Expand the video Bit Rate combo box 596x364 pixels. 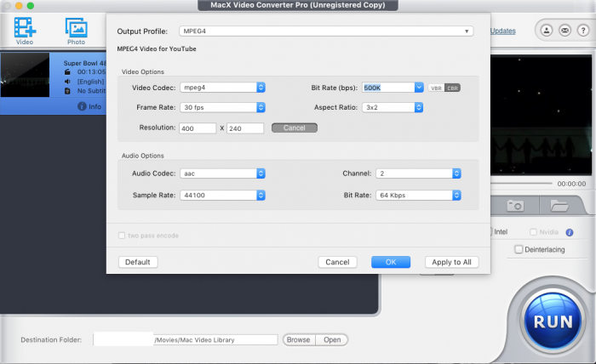tap(419, 88)
